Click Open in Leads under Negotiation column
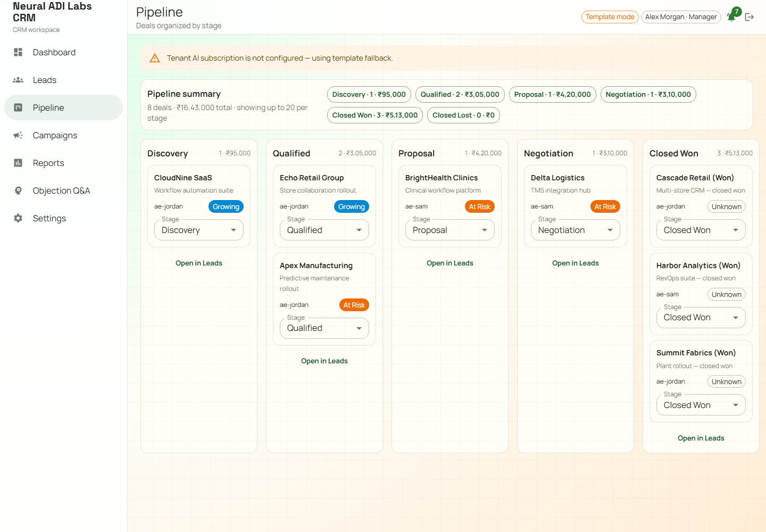The width and height of the screenshot is (766, 532). pyautogui.click(x=576, y=263)
